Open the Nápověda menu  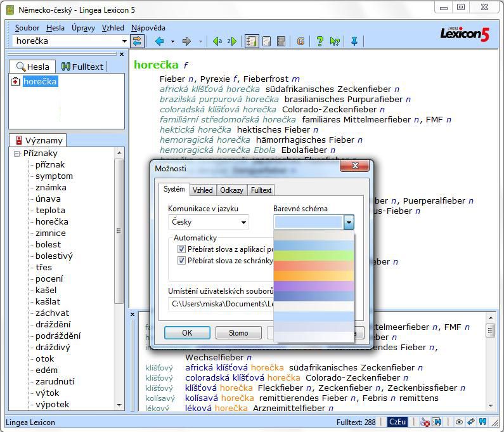pos(148,28)
